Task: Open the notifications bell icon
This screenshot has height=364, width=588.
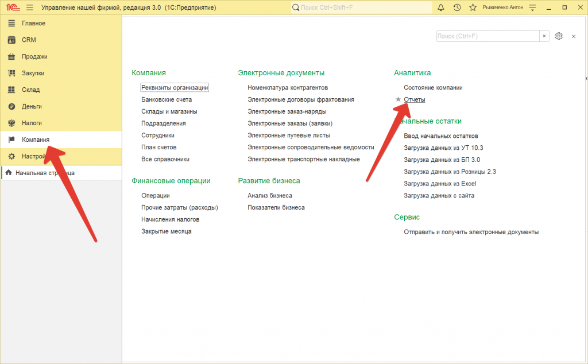Action: click(441, 7)
